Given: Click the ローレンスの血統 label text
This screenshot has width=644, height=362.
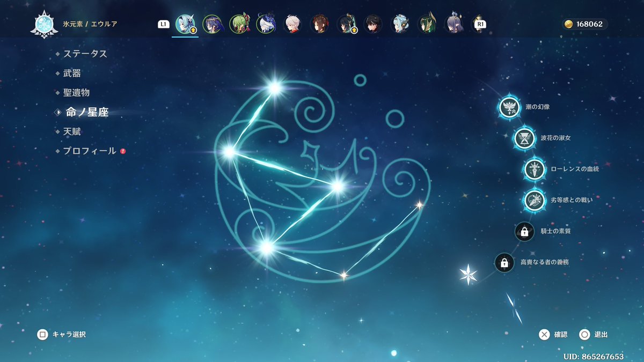Looking at the screenshot, I should pos(575,169).
